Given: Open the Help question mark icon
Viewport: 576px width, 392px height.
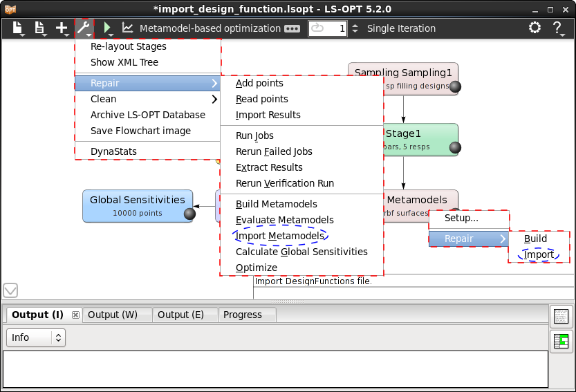Looking at the screenshot, I should coord(557,28).
